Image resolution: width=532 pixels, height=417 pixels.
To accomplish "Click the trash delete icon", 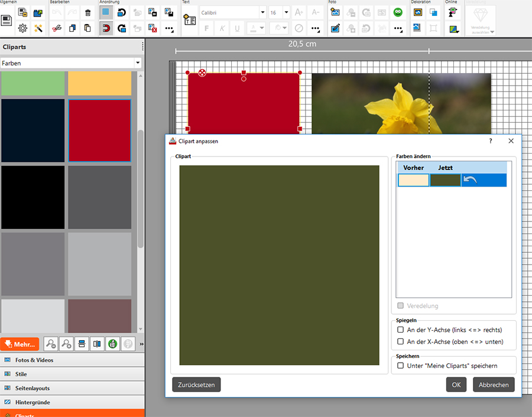I will [87, 12].
